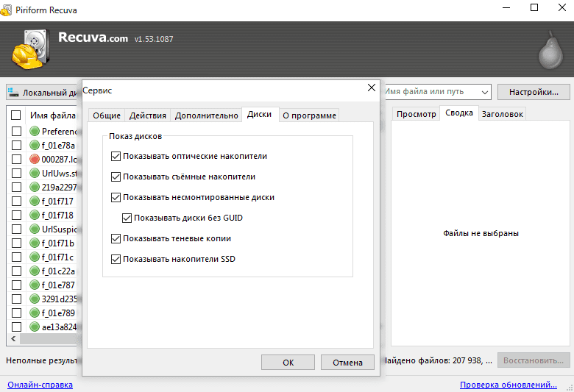This screenshot has height=392, width=574.
Task: Select the Просмотр preview tab
Action: point(417,114)
